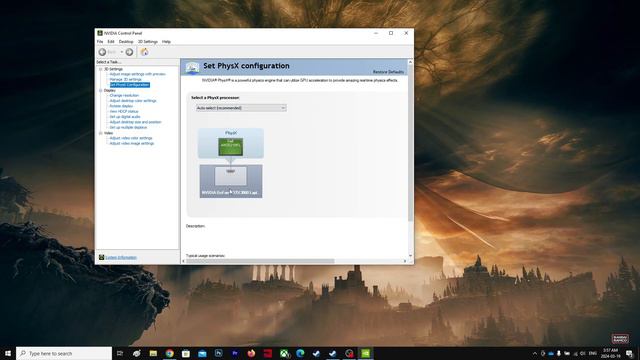Open Adjust desktop color settings

coord(133,100)
